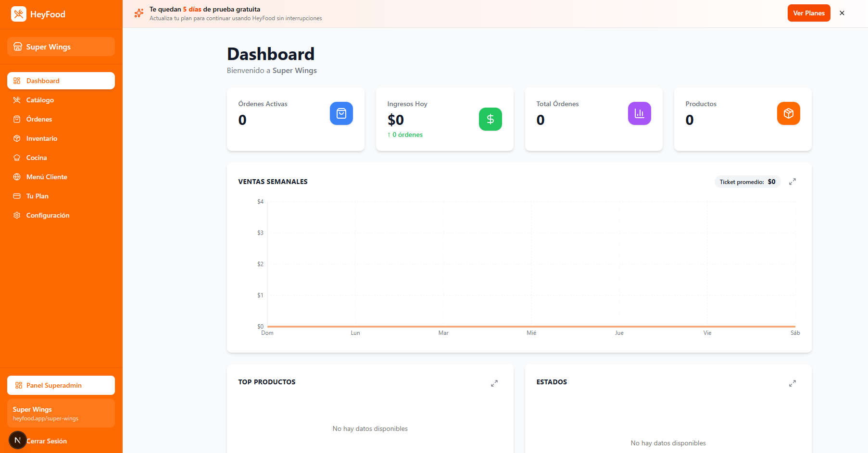This screenshot has width=868, height=453.
Task: Expand the Estados panel
Action: click(x=793, y=383)
